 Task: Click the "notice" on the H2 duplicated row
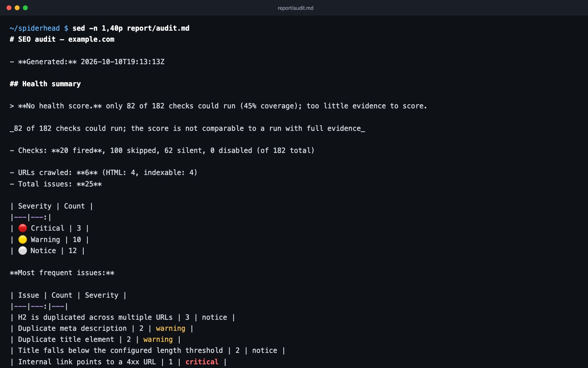(214, 317)
